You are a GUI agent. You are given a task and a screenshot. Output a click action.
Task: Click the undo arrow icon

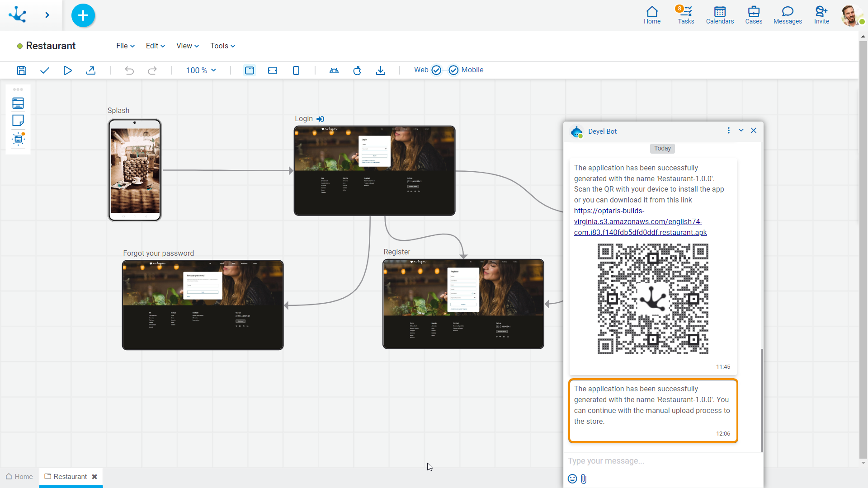click(129, 70)
